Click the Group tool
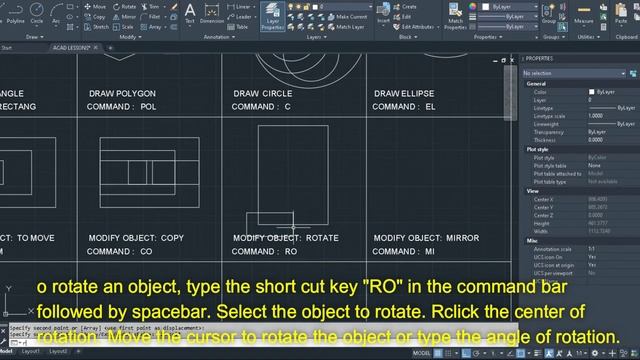640x360 pixels. tap(548, 13)
